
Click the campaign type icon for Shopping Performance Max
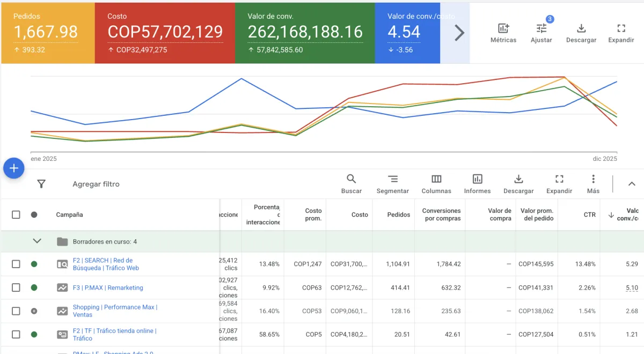point(62,311)
